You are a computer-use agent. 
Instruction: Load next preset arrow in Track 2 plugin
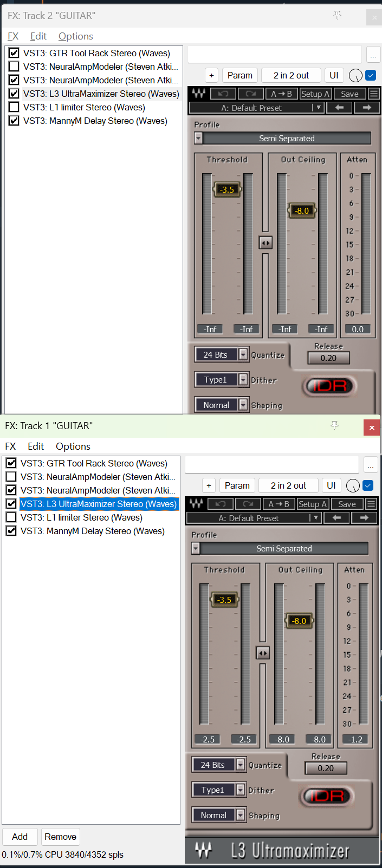pos(367,108)
